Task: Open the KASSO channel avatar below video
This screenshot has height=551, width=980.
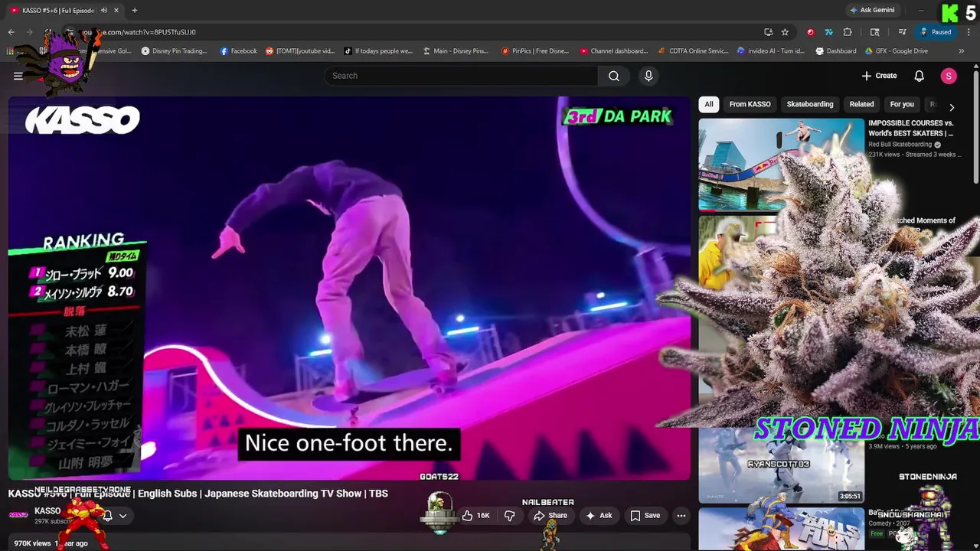Action: pyautogui.click(x=18, y=515)
